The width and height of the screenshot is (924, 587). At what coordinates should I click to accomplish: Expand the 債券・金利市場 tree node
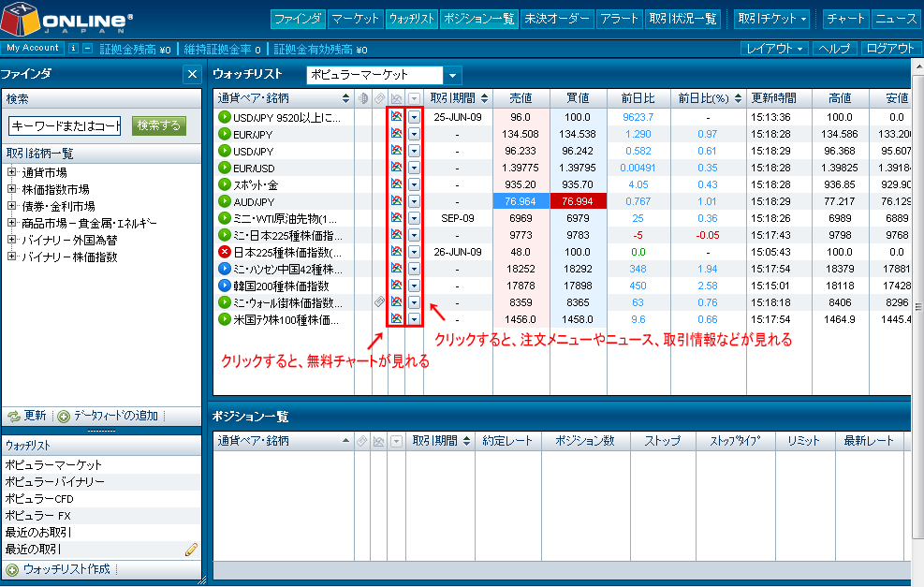click(11, 206)
